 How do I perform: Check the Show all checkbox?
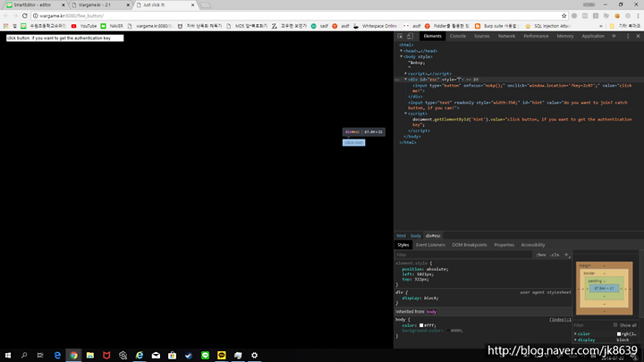click(615, 325)
